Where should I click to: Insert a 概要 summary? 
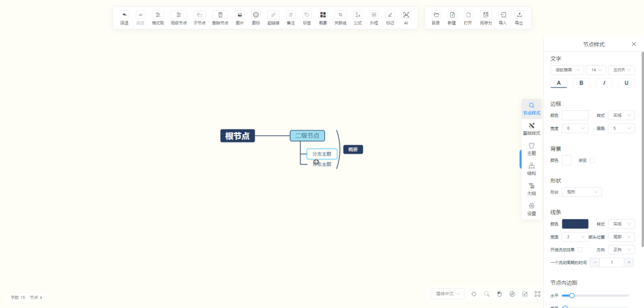tap(323, 15)
